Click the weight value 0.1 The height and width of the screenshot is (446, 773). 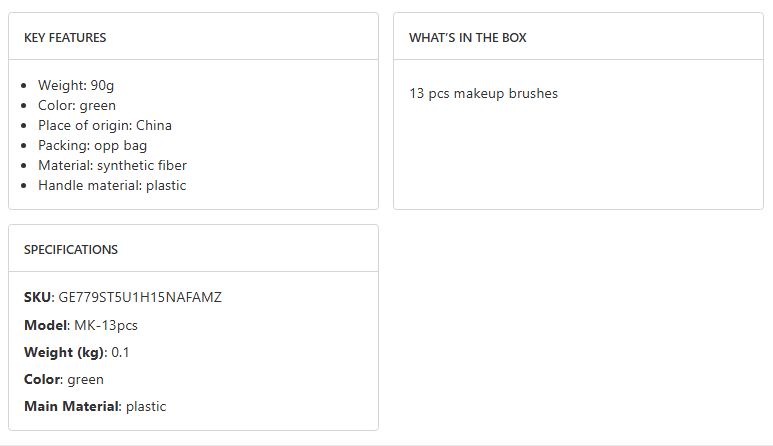(x=121, y=353)
